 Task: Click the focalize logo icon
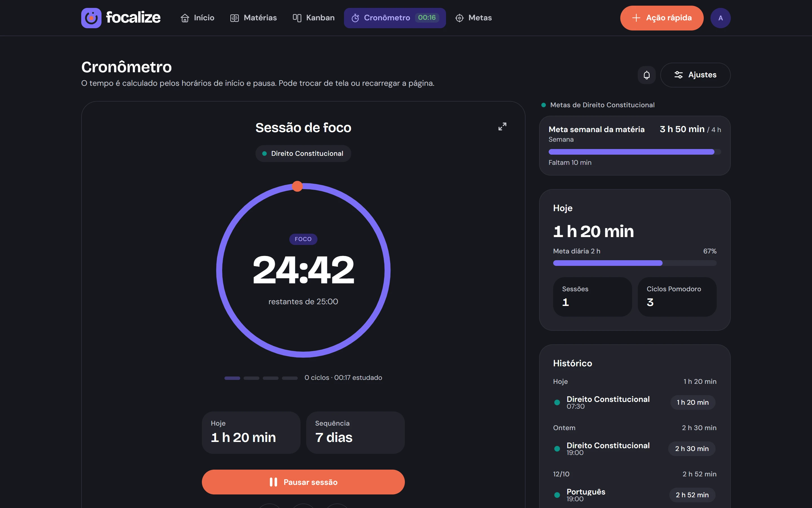tap(91, 18)
